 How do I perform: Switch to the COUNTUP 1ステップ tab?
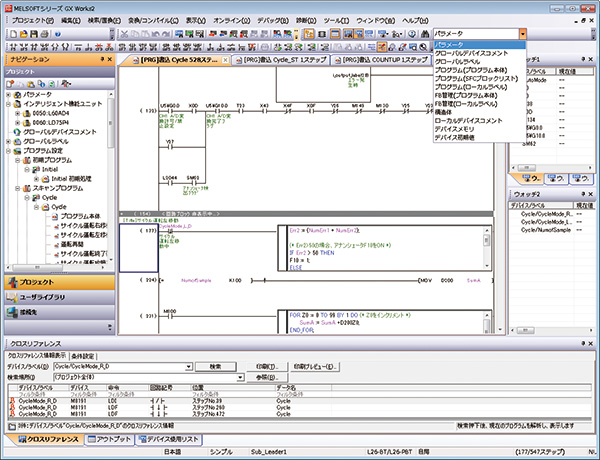tap(380, 60)
